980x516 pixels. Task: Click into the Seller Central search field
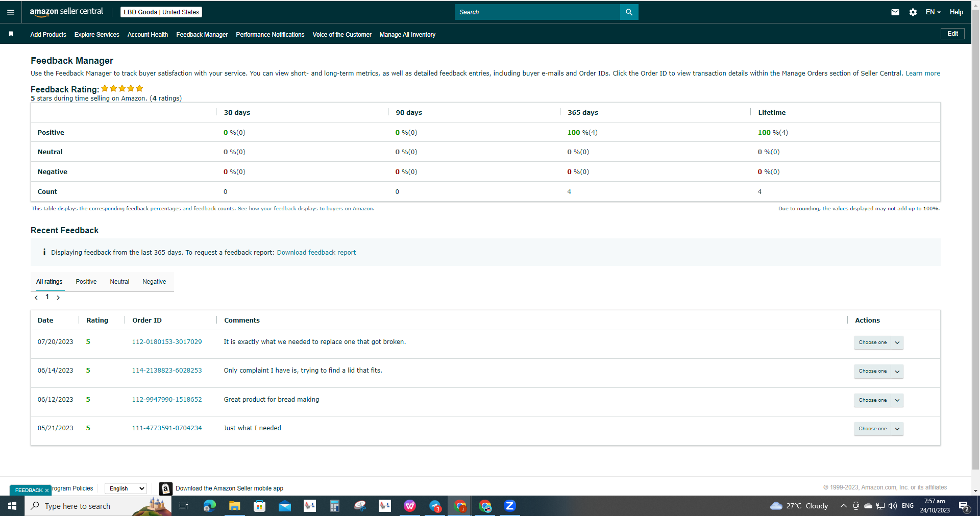click(537, 12)
